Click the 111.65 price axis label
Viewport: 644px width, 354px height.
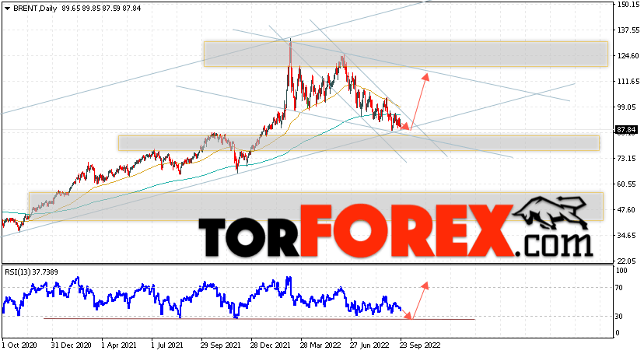click(x=628, y=82)
